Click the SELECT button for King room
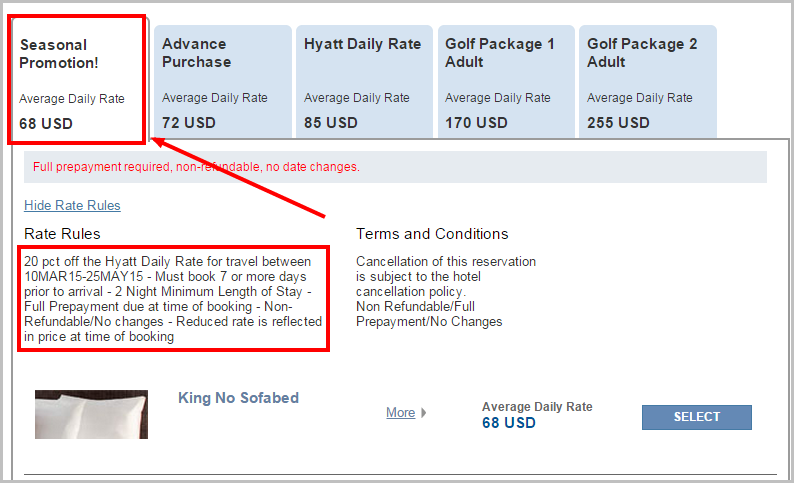 (x=697, y=417)
